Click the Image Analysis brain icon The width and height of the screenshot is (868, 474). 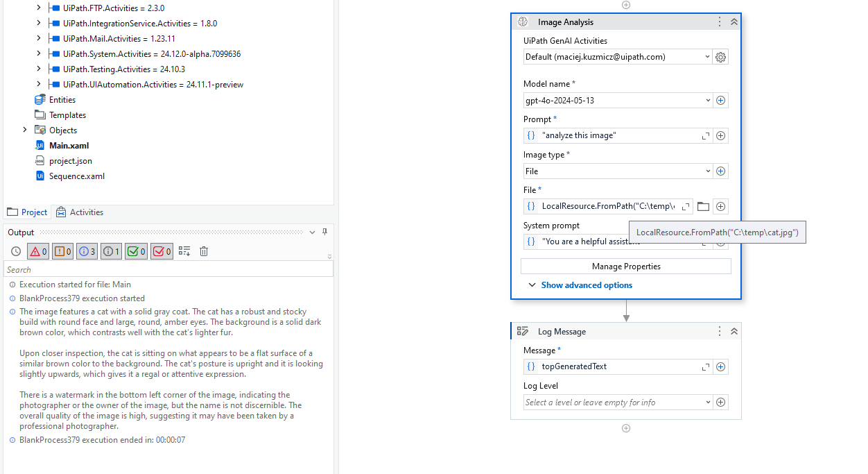(522, 22)
